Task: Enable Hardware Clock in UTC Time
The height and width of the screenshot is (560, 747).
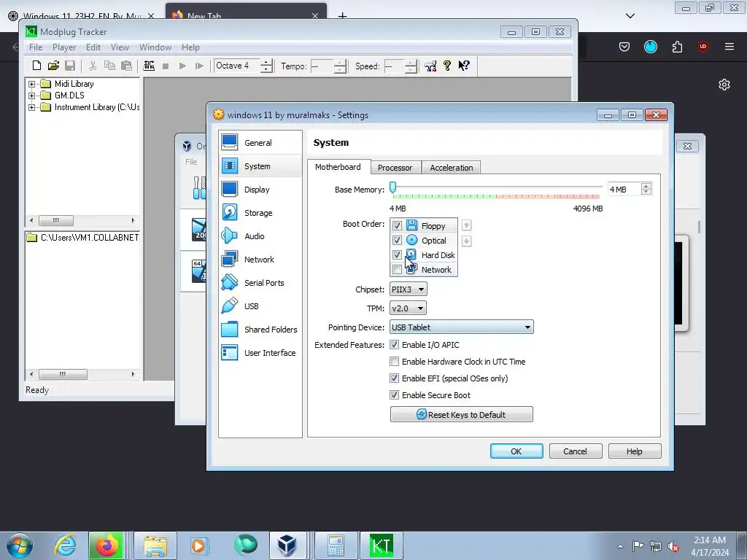Action: pyautogui.click(x=394, y=362)
